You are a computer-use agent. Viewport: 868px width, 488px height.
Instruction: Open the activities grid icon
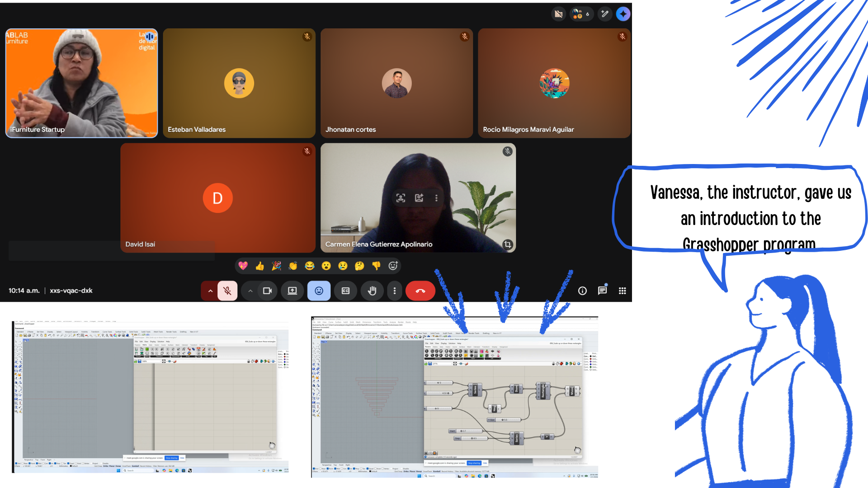pyautogui.click(x=622, y=291)
